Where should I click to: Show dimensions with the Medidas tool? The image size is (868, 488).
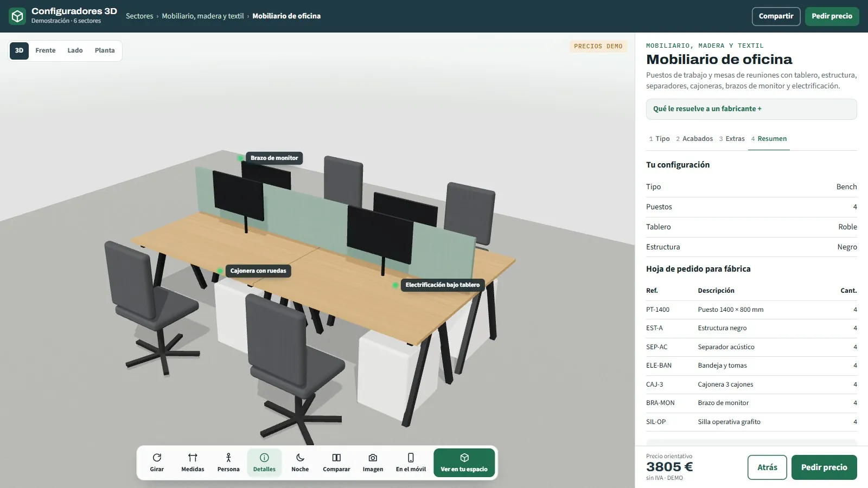pos(193,463)
